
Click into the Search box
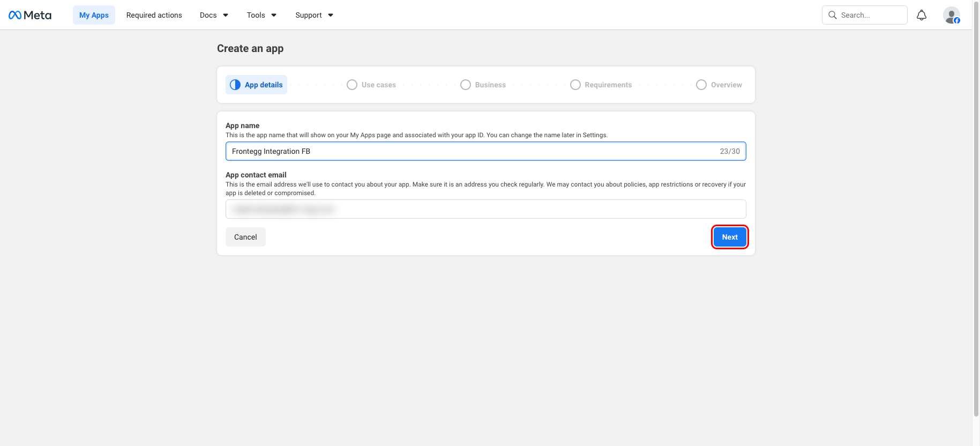(865, 15)
